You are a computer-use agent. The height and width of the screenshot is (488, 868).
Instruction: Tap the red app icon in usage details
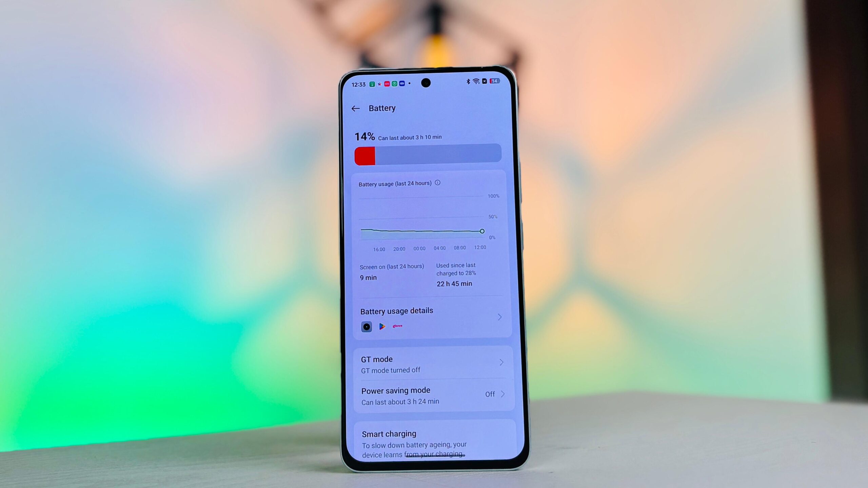[397, 326]
